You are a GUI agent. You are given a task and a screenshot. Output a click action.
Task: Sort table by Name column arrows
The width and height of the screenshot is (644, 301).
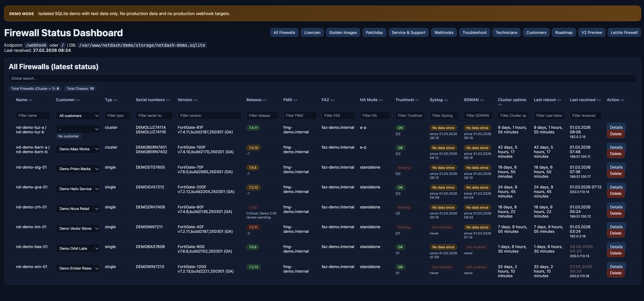[30, 100]
